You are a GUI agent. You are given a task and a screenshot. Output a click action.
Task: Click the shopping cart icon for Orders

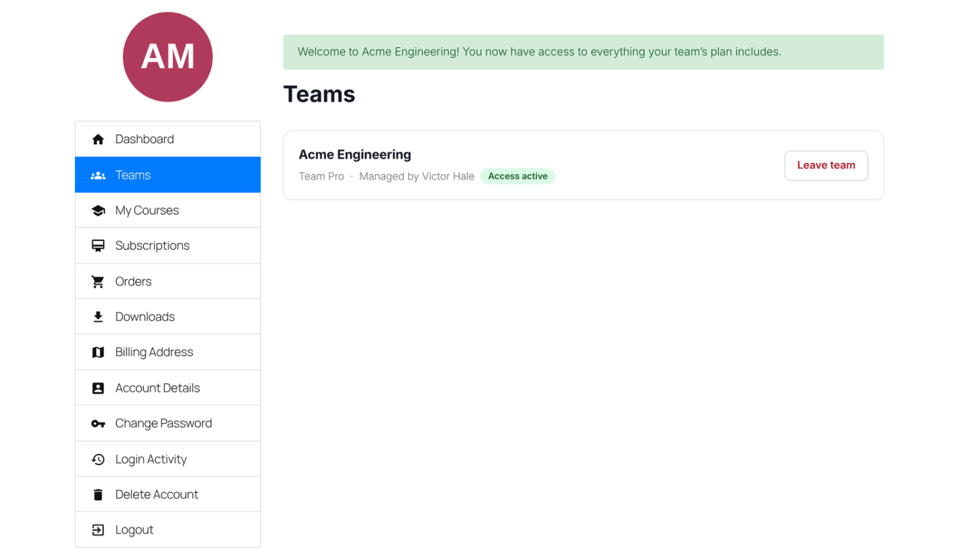tap(98, 281)
